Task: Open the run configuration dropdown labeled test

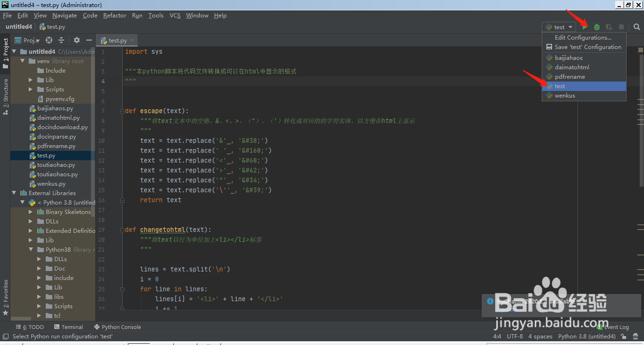Action: (x=559, y=27)
